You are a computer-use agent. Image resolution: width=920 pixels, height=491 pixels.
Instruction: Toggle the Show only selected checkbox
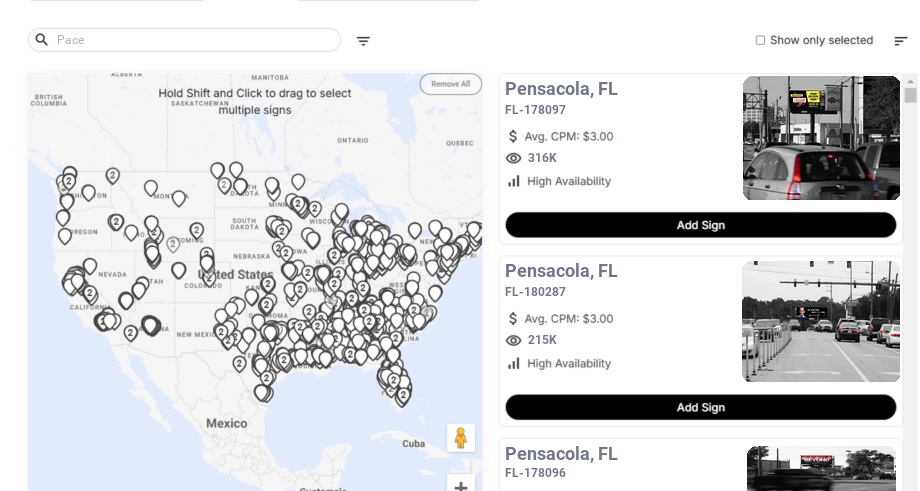[760, 41]
